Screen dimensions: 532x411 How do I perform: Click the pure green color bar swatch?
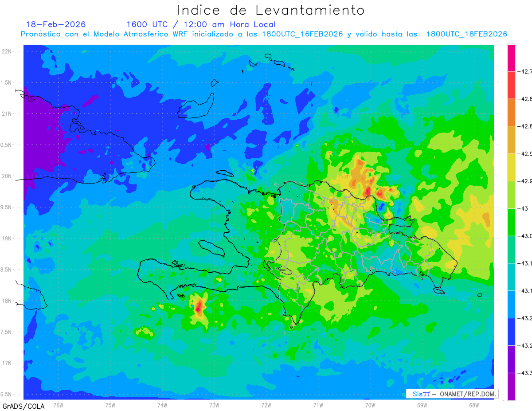click(x=511, y=222)
